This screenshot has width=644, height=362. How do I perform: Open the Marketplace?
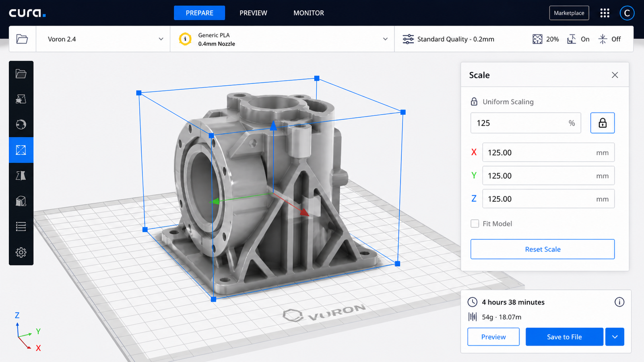click(x=569, y=13)
